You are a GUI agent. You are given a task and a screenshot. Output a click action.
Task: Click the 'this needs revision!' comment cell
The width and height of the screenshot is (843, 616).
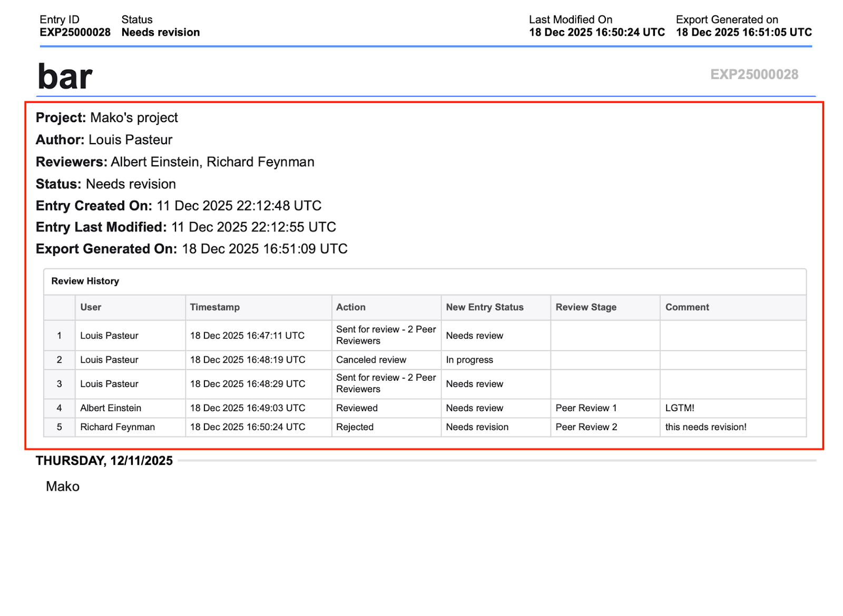click(705, 427)
